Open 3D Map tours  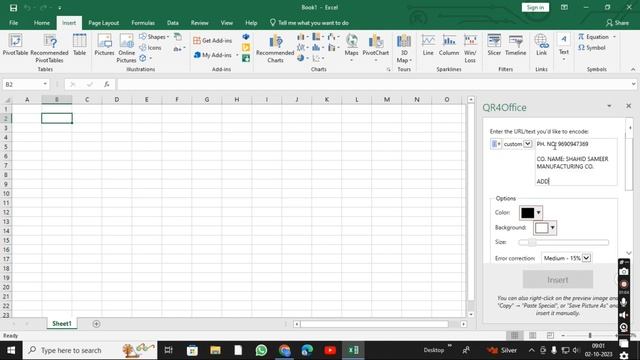pos(404,48)
